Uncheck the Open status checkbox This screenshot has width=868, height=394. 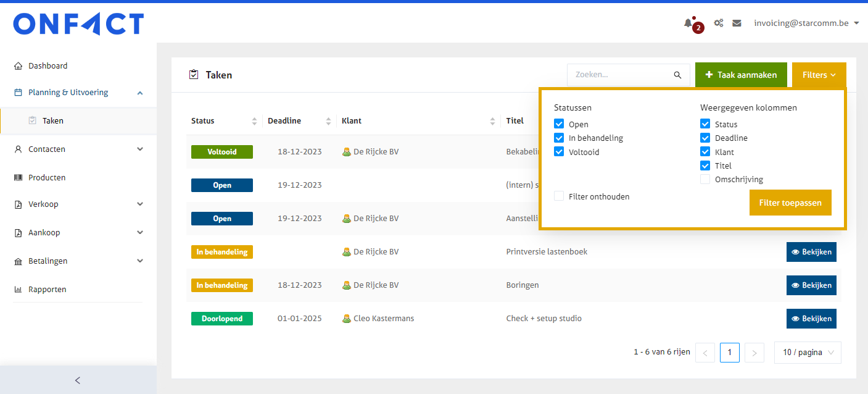559,124
